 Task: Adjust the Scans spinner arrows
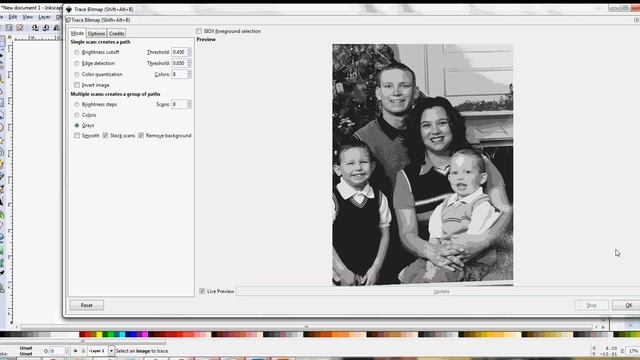(x=189, y=104)
